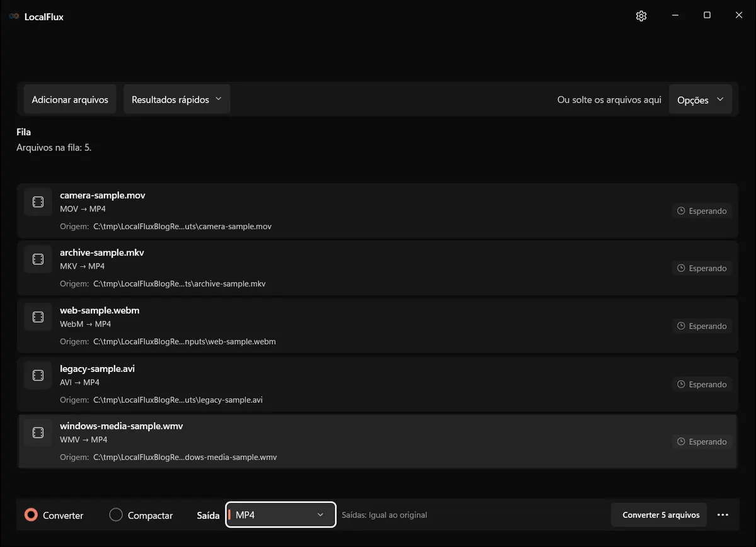Open the Opções dropdown menu
This screenshot has width=756, height=547.
(x=700, y=99)
